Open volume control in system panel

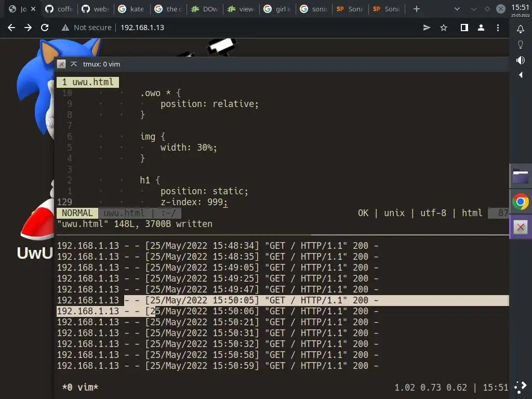tap(521, 60)
